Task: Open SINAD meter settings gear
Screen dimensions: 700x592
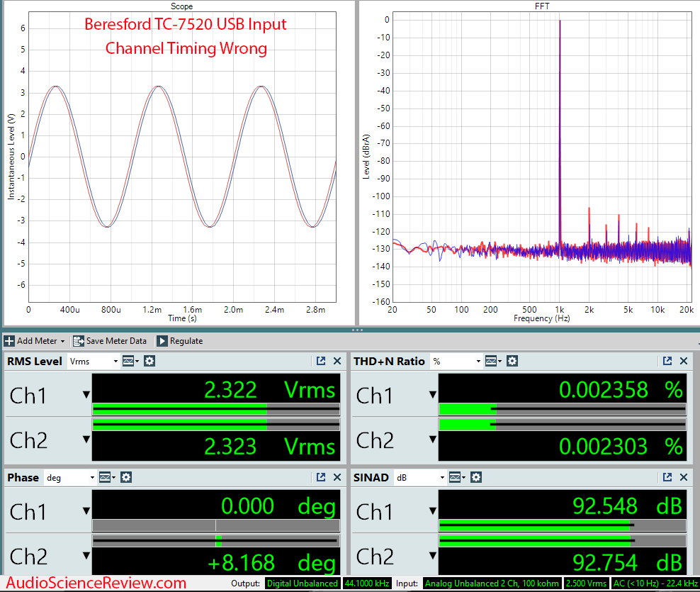Action: pos(476,478)
